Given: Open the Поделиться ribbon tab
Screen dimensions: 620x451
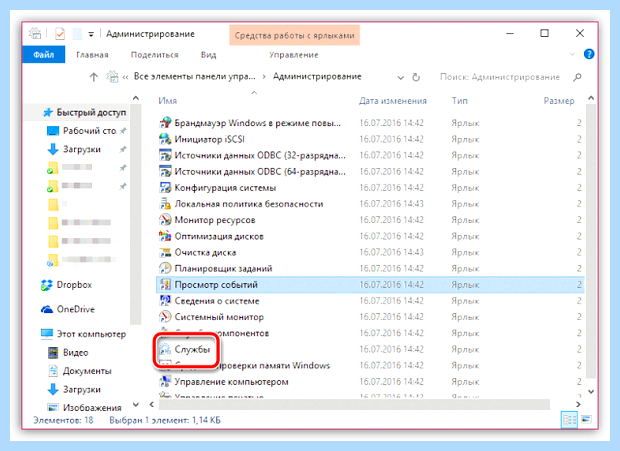Looking at the screenshot, I should pyautogui.click(x=155, y=55).
